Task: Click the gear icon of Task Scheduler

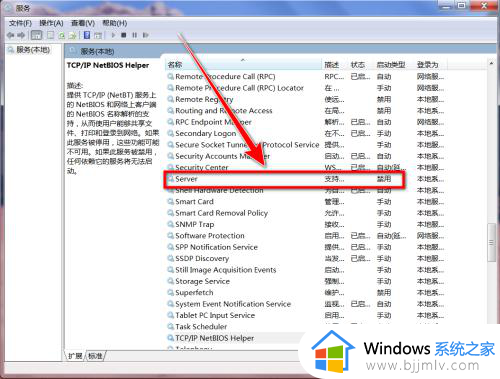Action: coord(171,327)
